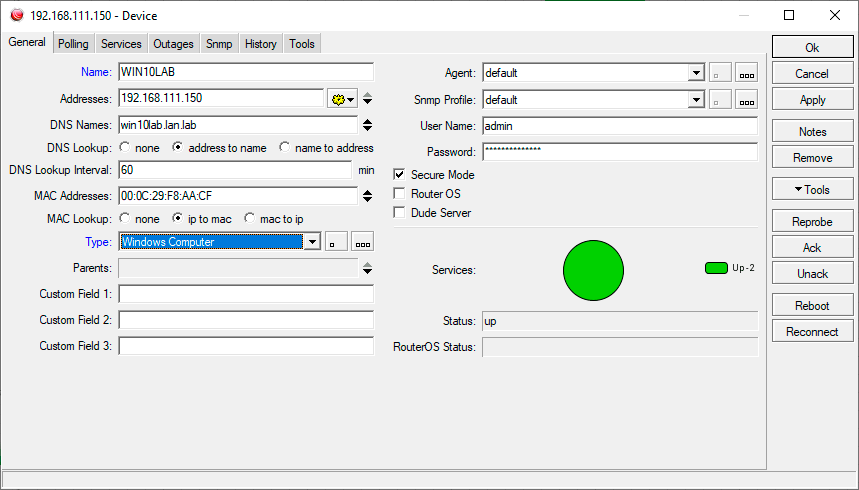
Task: Click the Agent combo box showing default
Action: [x=594, y=73]
